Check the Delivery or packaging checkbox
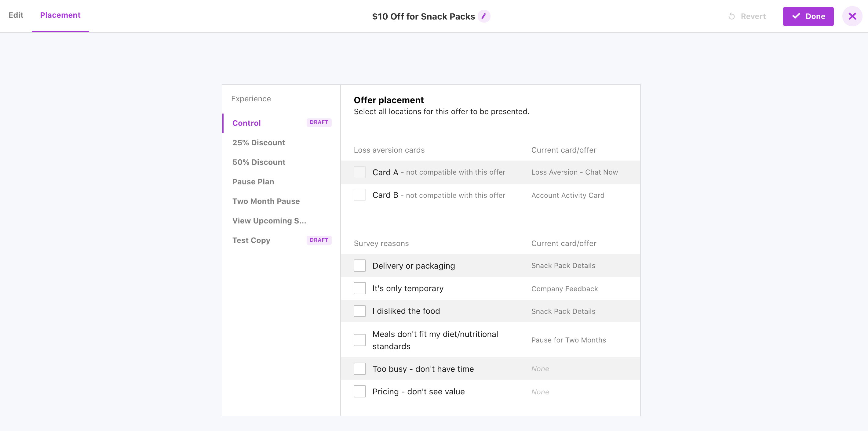 tap(359, 266)
